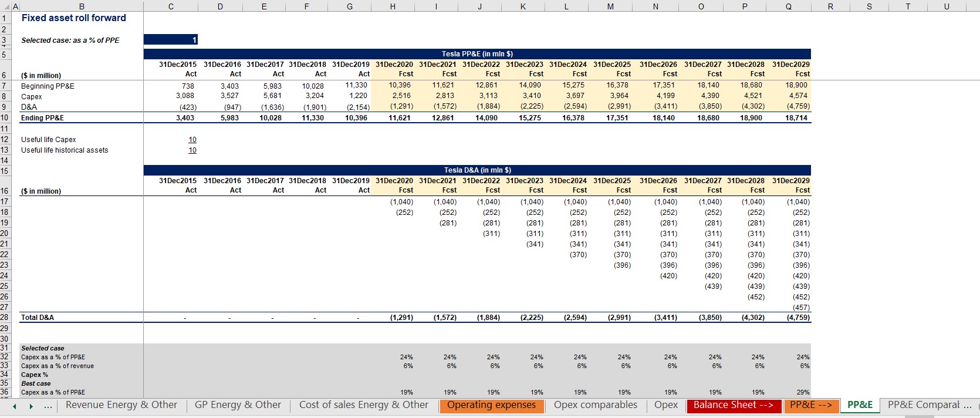Image resolution: width=980 pixels, height=418 pixels.
Task: Open the hidden sheets ellipsis left of Revenue tab
Action: (x=48, y=406)
